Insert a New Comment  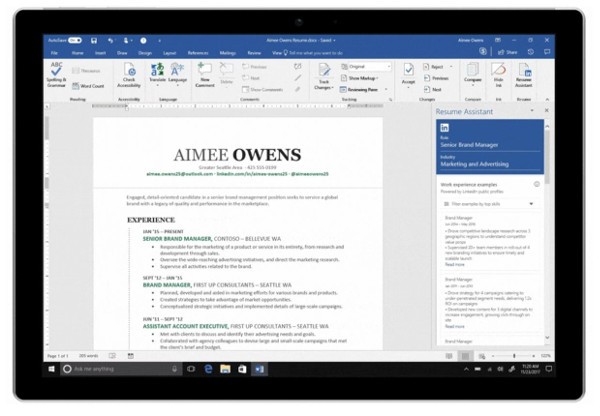pos(205,75)
